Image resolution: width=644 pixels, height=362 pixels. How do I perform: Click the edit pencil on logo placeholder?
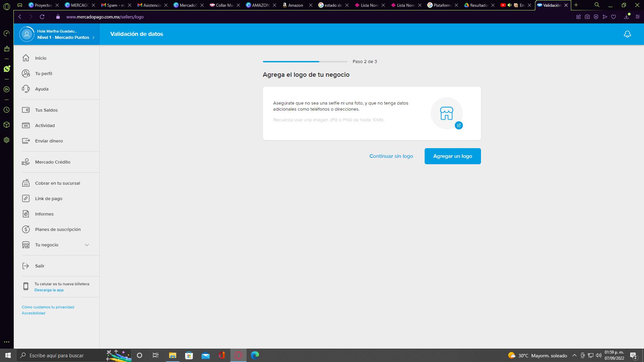(x=459, y=125)
